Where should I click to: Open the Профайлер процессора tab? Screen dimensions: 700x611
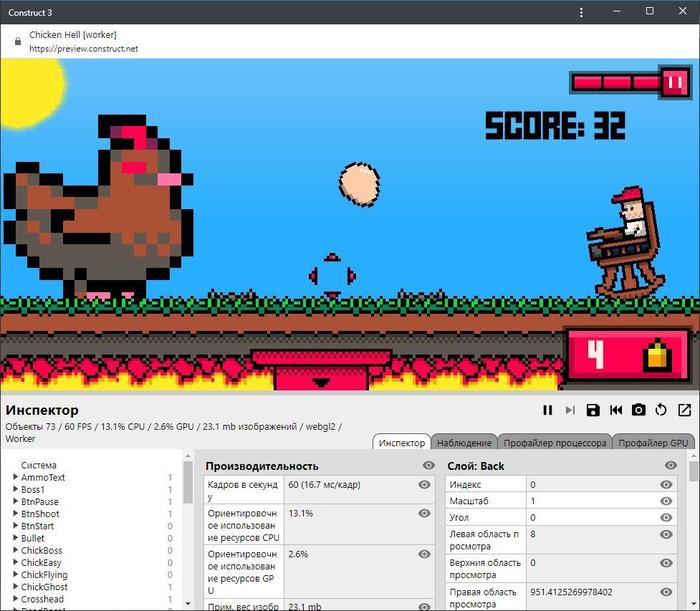[x=553, y=443]
